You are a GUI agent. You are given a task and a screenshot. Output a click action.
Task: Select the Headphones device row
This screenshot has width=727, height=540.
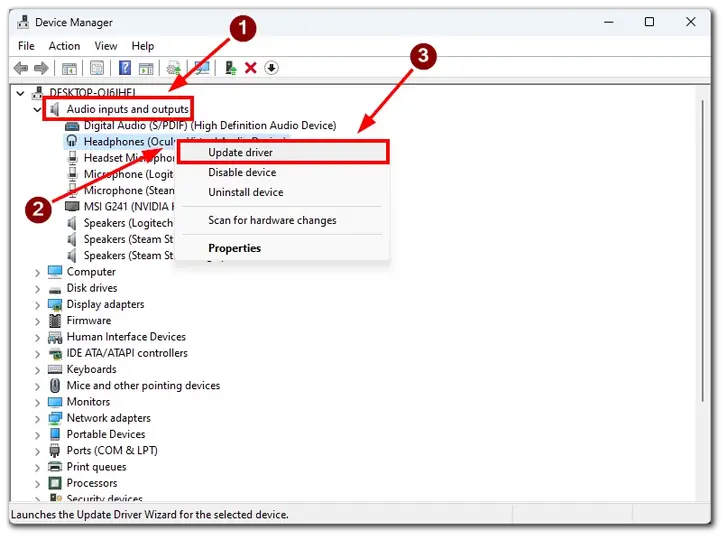point(120,141)
